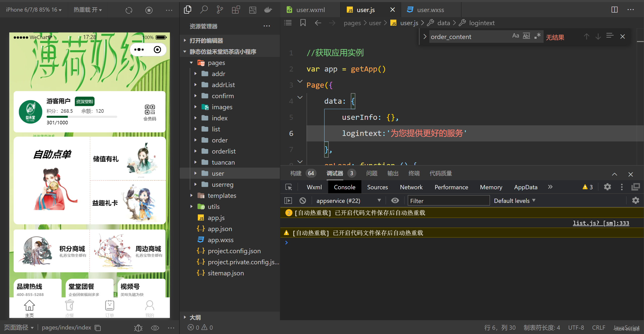This screenshot has width=644, height=334.
Task: Open the appservice (#22) context dropdown
Action: pos(348,201)
